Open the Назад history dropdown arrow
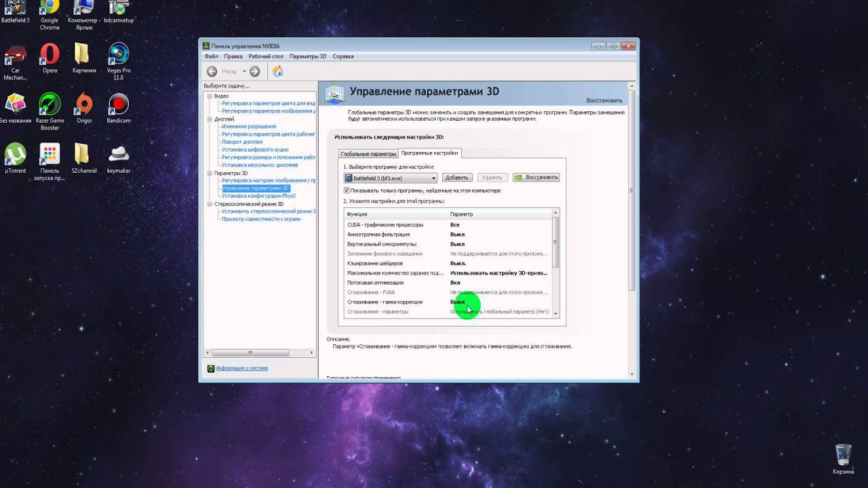868x488 pixels. point(244,71)
